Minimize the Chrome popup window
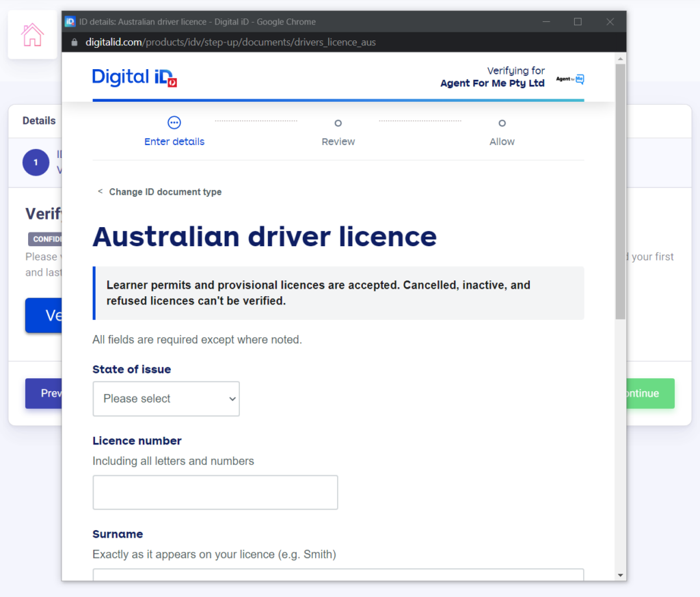 point(546,21)
